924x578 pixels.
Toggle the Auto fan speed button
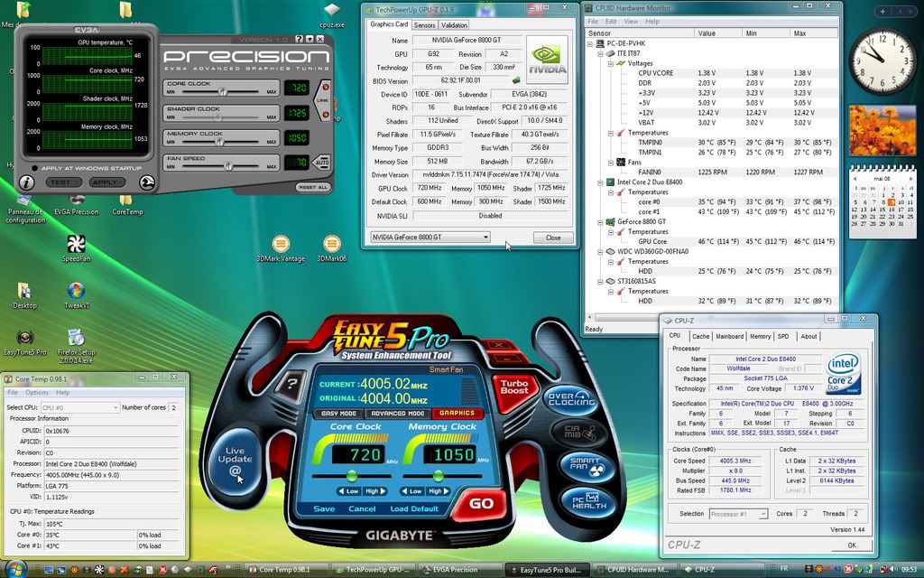point(323,161)
